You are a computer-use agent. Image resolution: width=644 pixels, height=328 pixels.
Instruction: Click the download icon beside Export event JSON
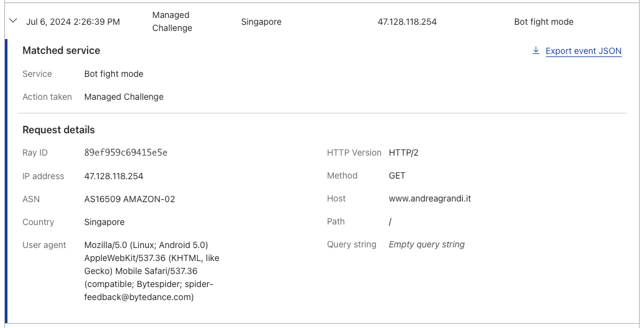pyautogui.click(x=535, y=50)
